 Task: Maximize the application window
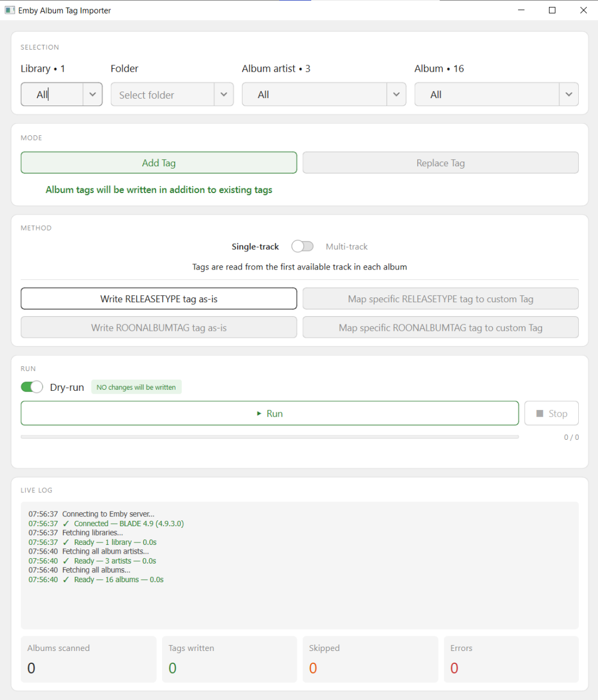click(x=552, y=10)
